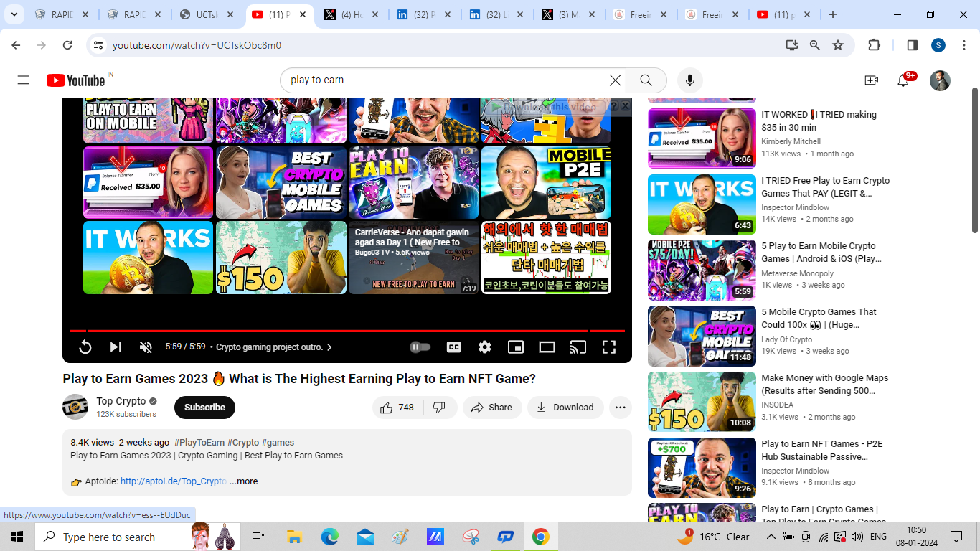Image resolution: width=980 pixels, height=551 pixels.
Task: Open YouTube notifications bell
Action: (x=903, y=80)
